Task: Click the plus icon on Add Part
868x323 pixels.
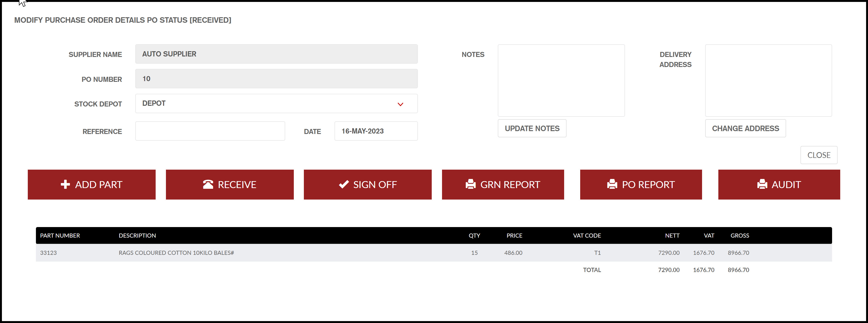Action: pos(65,184)
